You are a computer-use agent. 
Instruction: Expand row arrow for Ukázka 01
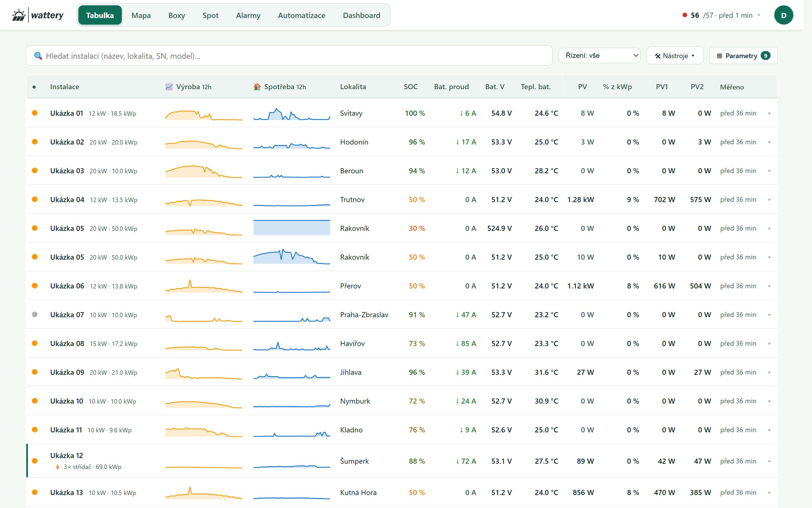770,113
